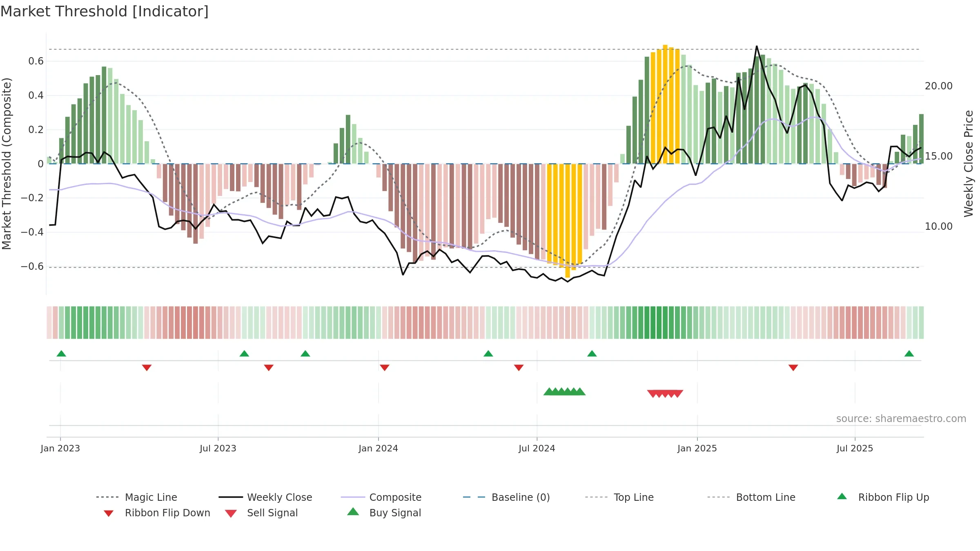This screenshot has width=980, height=551.
Task: Click the Jan 2025 x-axis label
Action: 697,449
